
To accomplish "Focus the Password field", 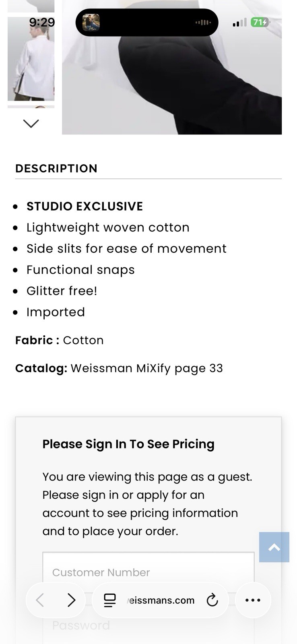I will 148,625.
